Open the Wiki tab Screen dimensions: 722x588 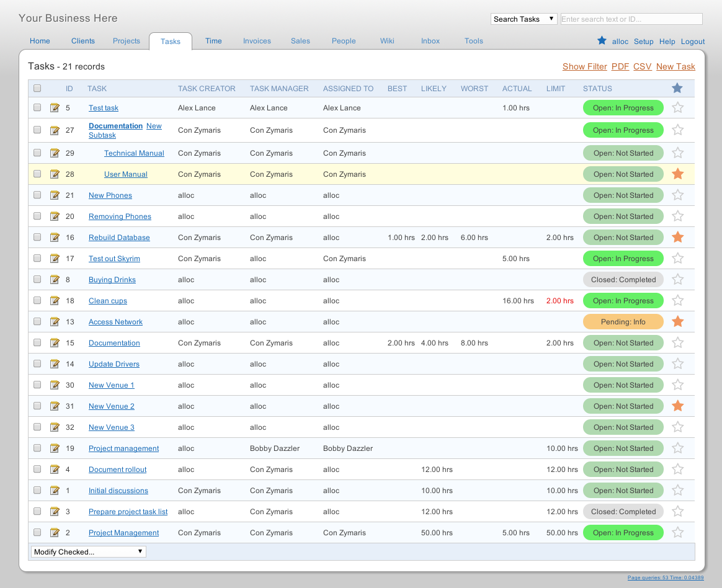[387, 41]
